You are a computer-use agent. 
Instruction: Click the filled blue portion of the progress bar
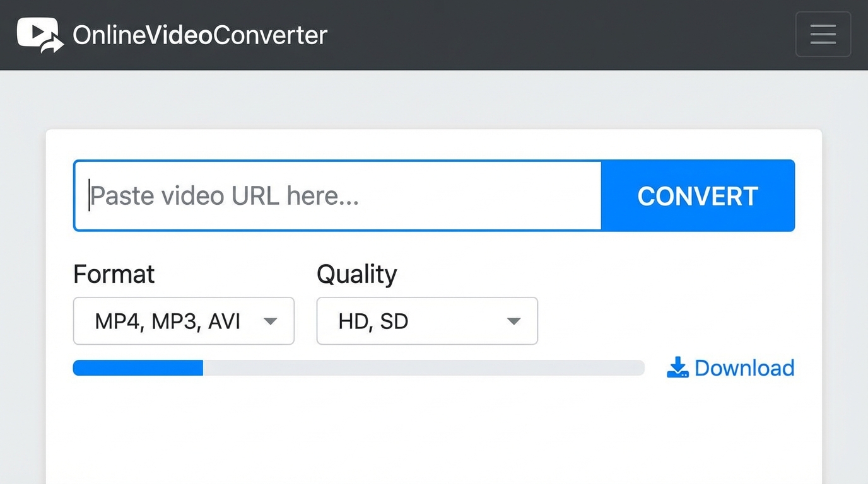pyautogui.click(x=138, y=367)
